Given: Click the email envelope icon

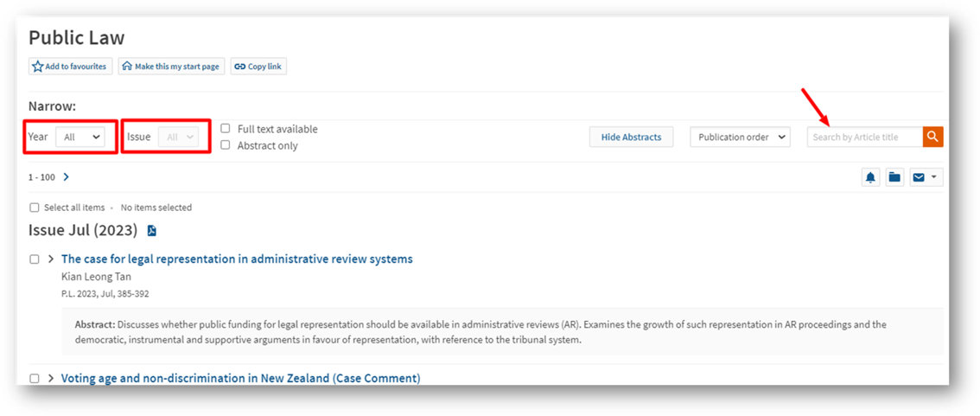Looking at the screenshot, I should [918, 177].
